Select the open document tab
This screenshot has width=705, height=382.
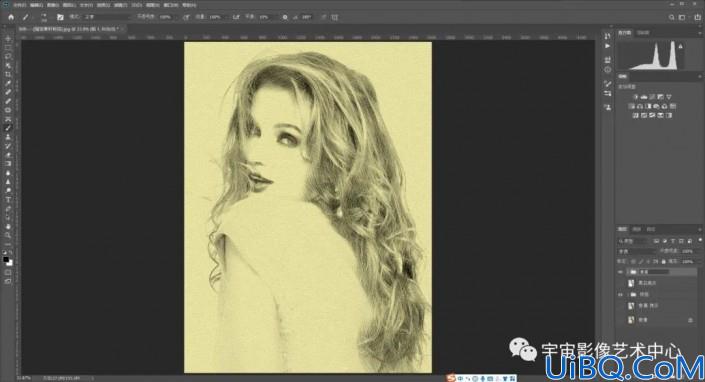(71, 29)
